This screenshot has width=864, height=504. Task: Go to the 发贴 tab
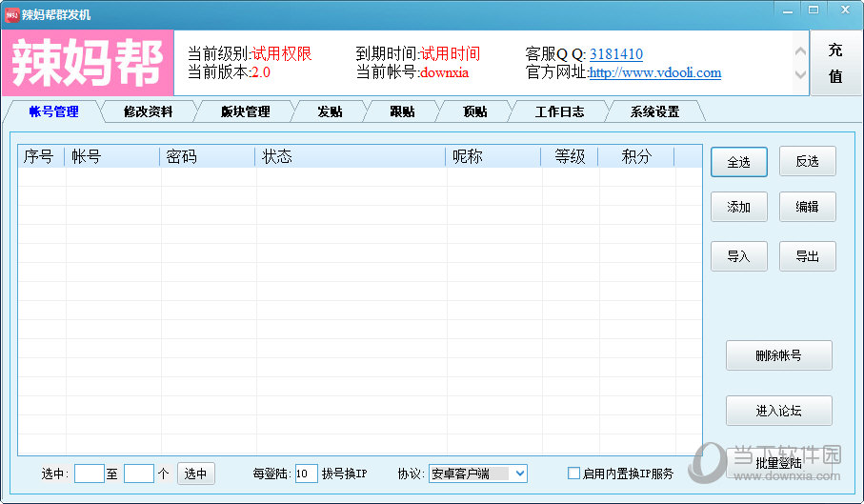[x=330, y=111]
